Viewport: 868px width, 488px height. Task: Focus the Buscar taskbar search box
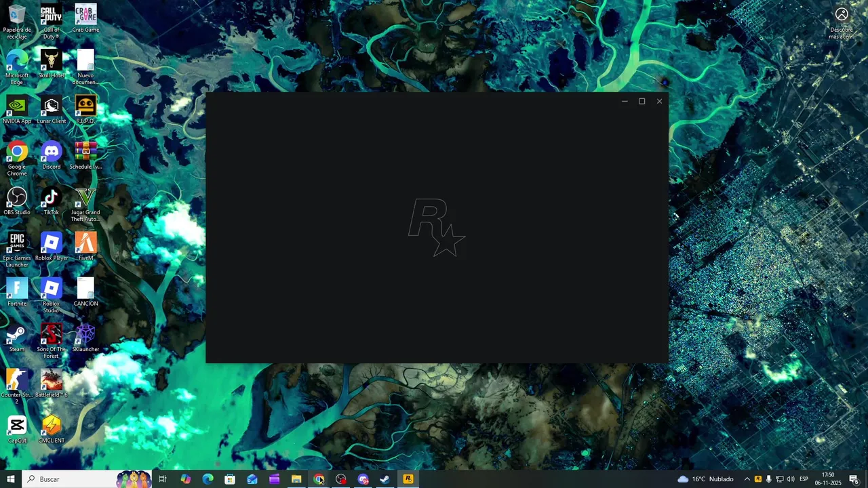(87, 479)
